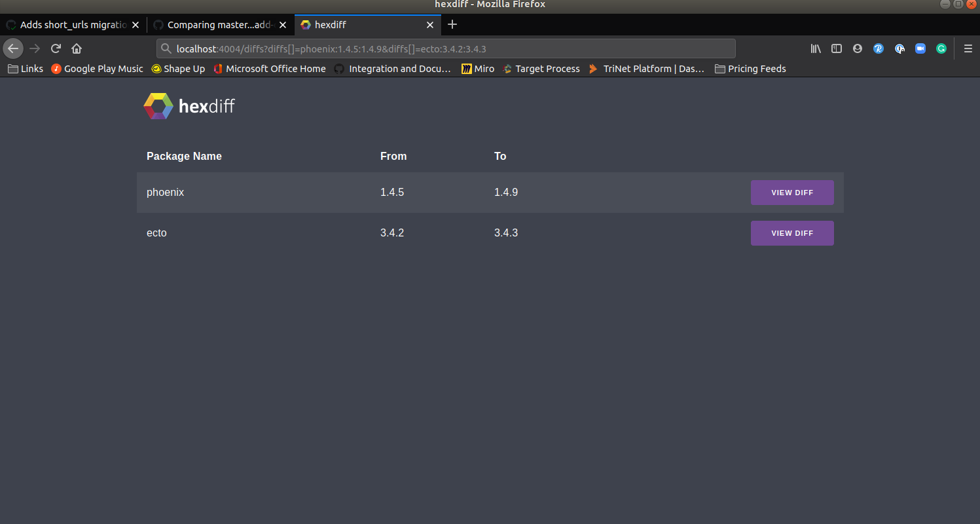Minimize the Firefox window

pos(945,4)
